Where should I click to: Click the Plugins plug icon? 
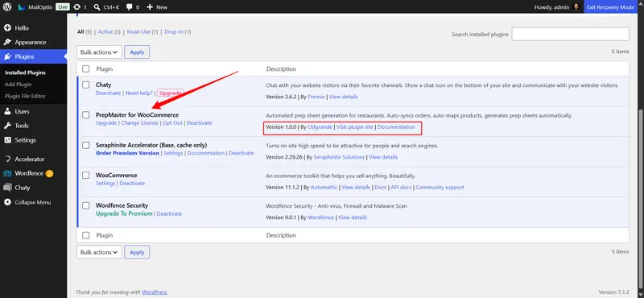(x=7, y=56)
